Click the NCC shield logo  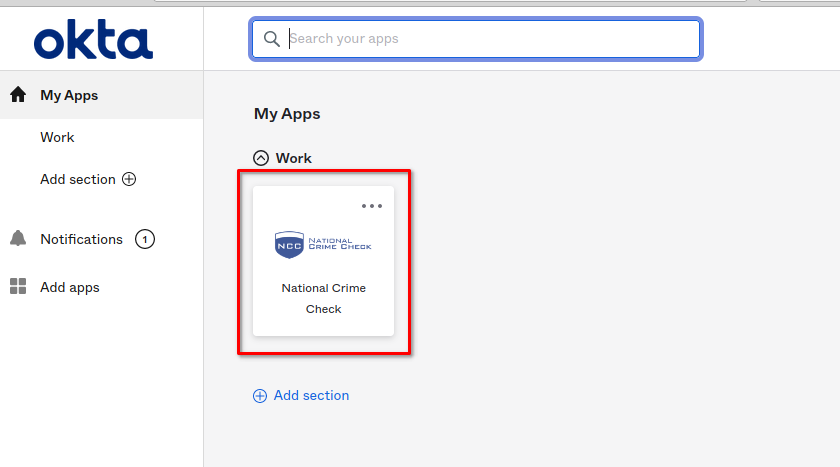click(289, 245)
